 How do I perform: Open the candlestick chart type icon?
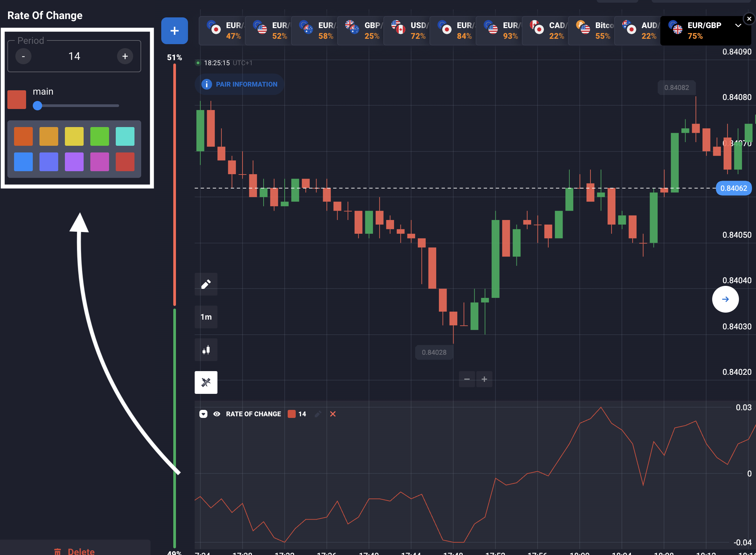point(206,350)
